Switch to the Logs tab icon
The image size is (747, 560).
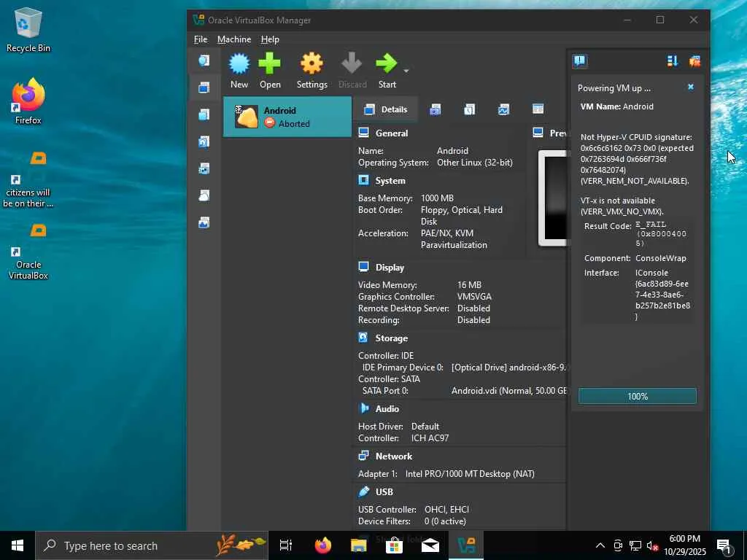click(x=469, y=109)
